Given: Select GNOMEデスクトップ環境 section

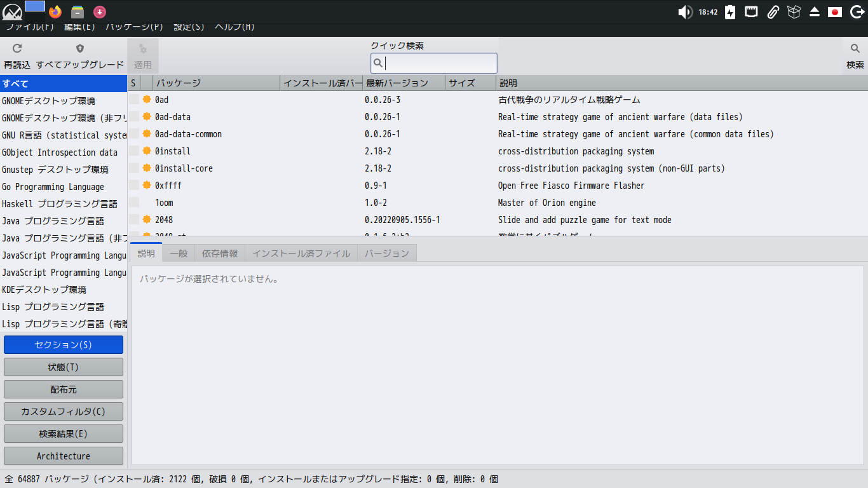Looking at the screenshot, I should coord(64,101).
